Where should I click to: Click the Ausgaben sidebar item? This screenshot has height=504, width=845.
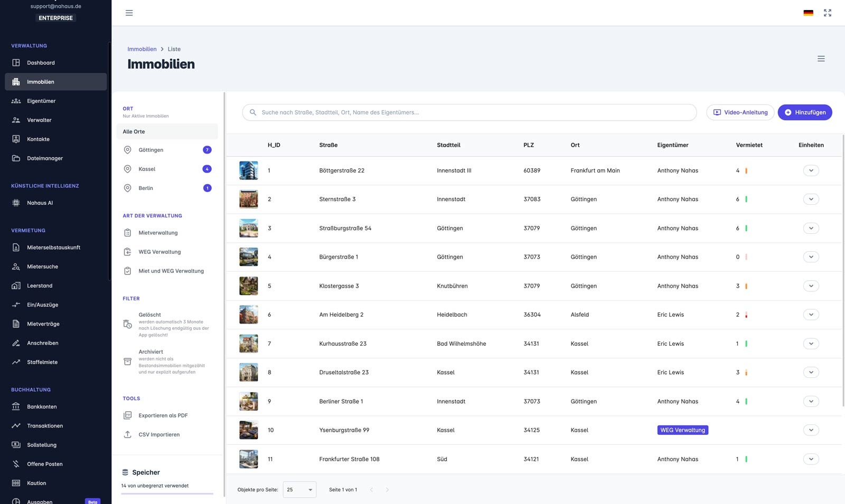point(56,500)
